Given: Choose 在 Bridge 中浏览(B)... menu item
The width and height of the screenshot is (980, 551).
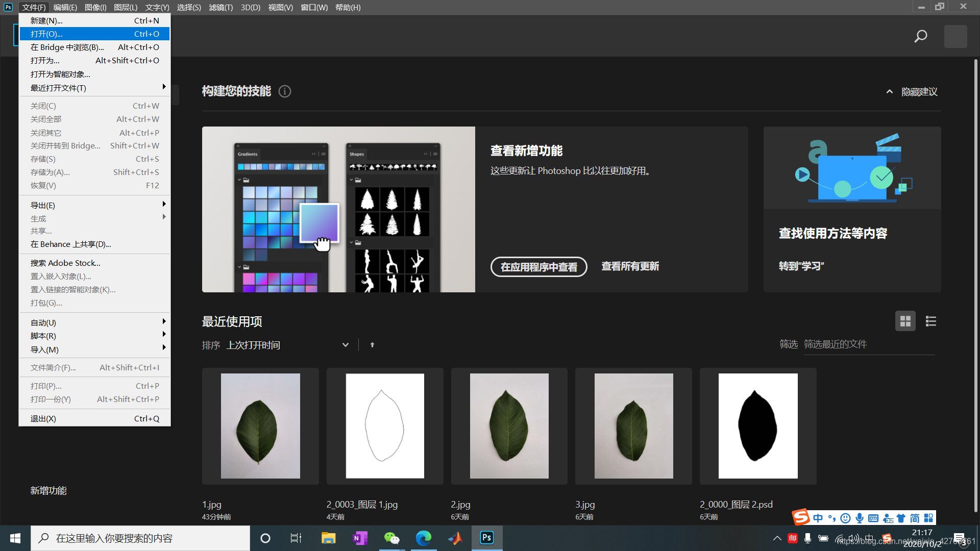Looking at the screenshot, I should 94,47.
